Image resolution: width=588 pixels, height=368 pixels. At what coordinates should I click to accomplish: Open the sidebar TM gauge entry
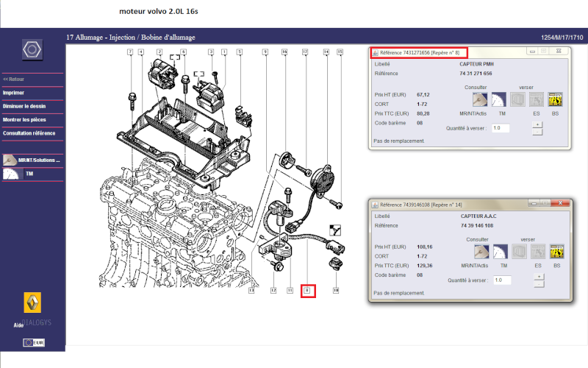(19, 174)
